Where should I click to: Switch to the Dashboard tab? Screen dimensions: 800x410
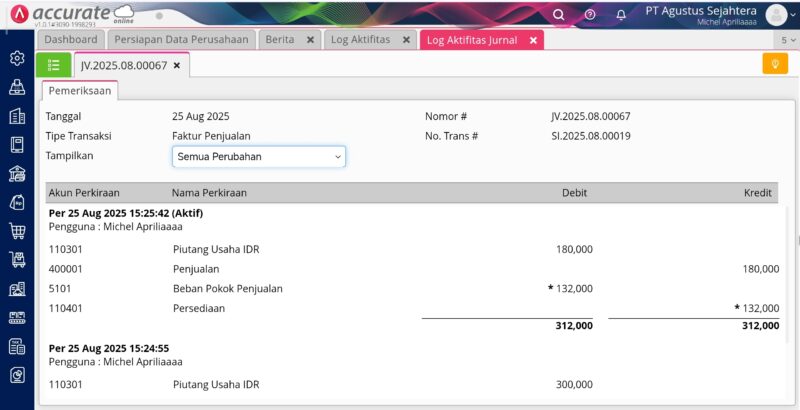(70, 40)
